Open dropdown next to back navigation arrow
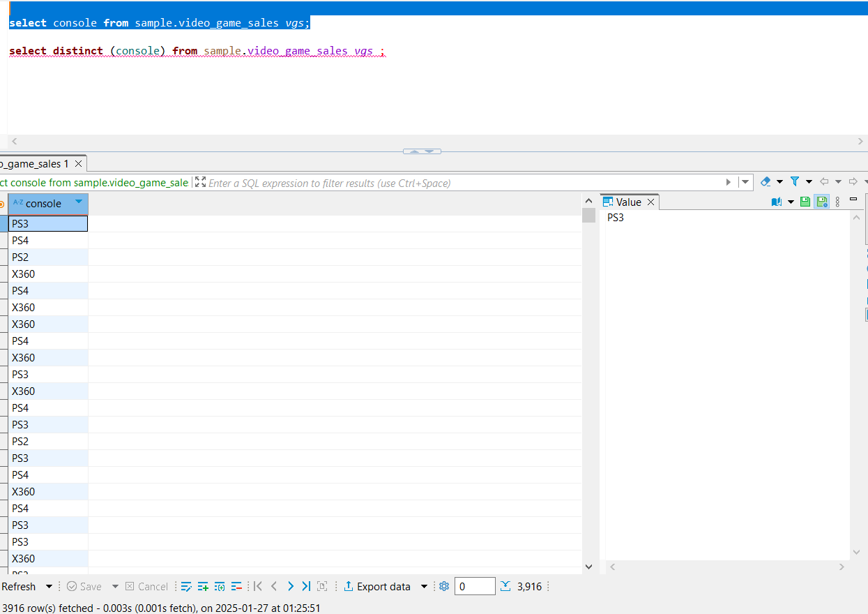This screenshot has width=868, height=614. pos(838,182)
